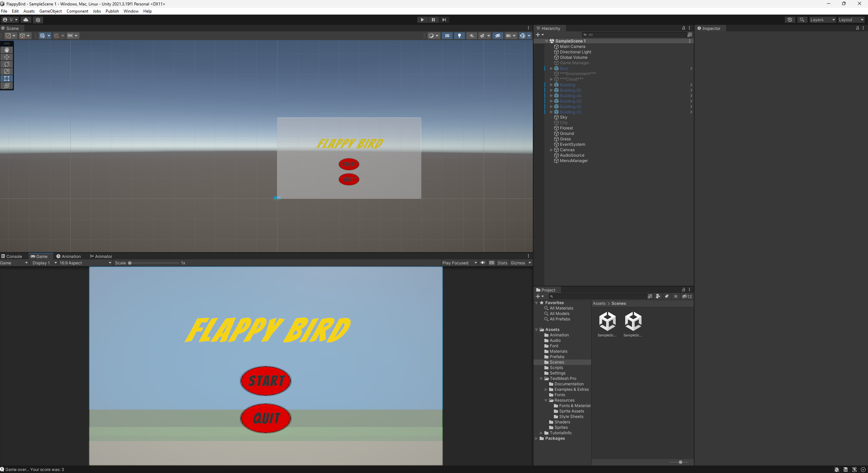Image resolution: width=868 pixels, height=473 pixels.
Task: Select the Scale tool
Action: coord(7,71)
